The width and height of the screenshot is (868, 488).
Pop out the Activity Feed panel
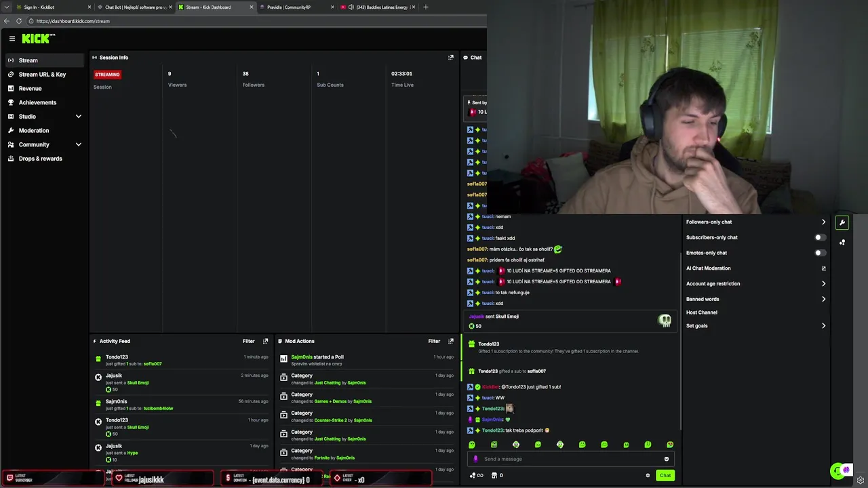[x=265, y=341]
